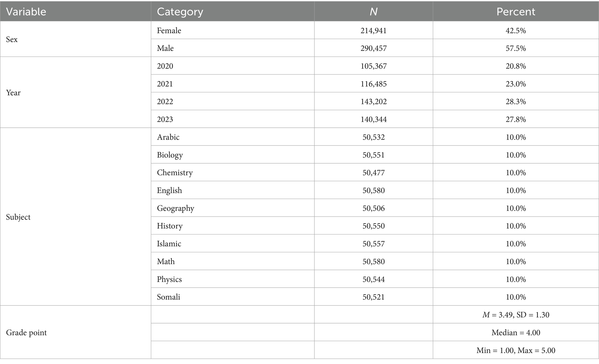Click the Category column header
Image resolution: width=599 pixels, height=364 pixels.
[x=180, y=12]
